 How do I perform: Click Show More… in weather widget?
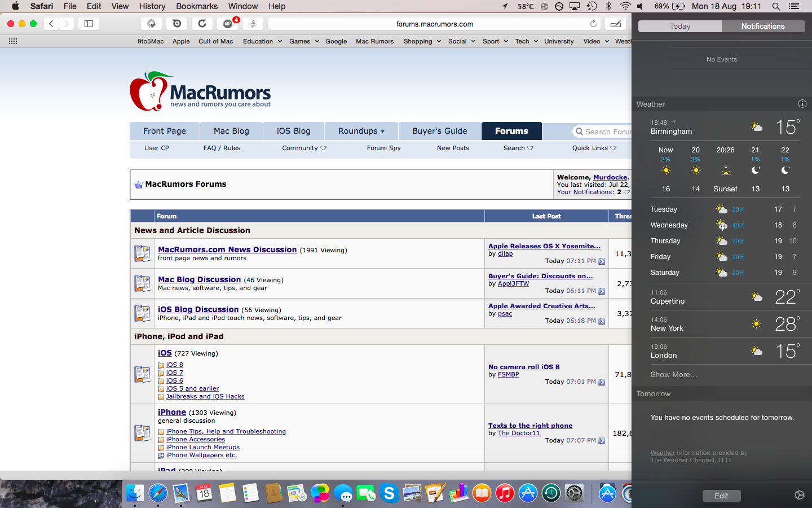[674, 375]
